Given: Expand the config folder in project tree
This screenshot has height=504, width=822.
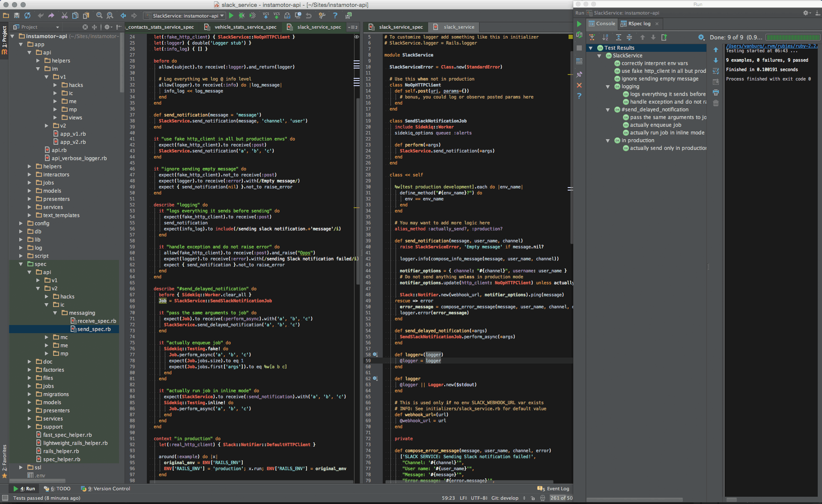Looking at the screenshot, I should coord(21,224).
